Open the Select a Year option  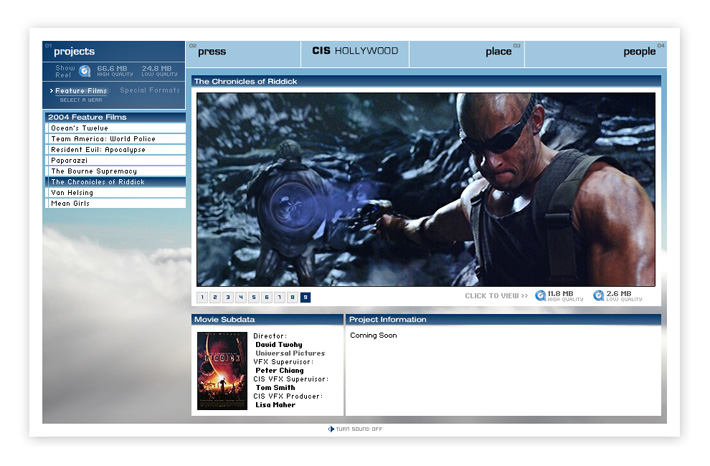81,100
